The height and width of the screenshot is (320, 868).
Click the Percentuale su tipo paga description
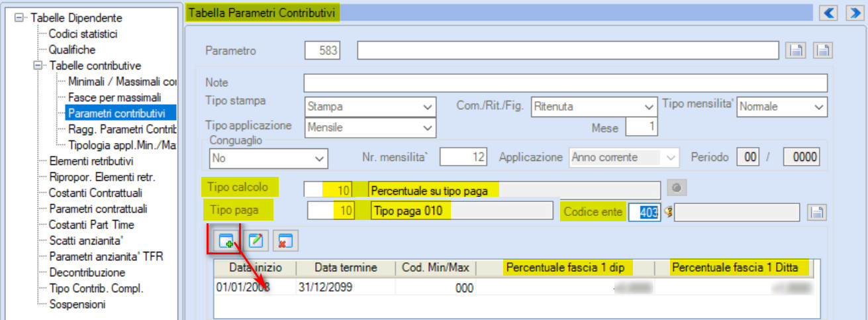click(514, 190)
